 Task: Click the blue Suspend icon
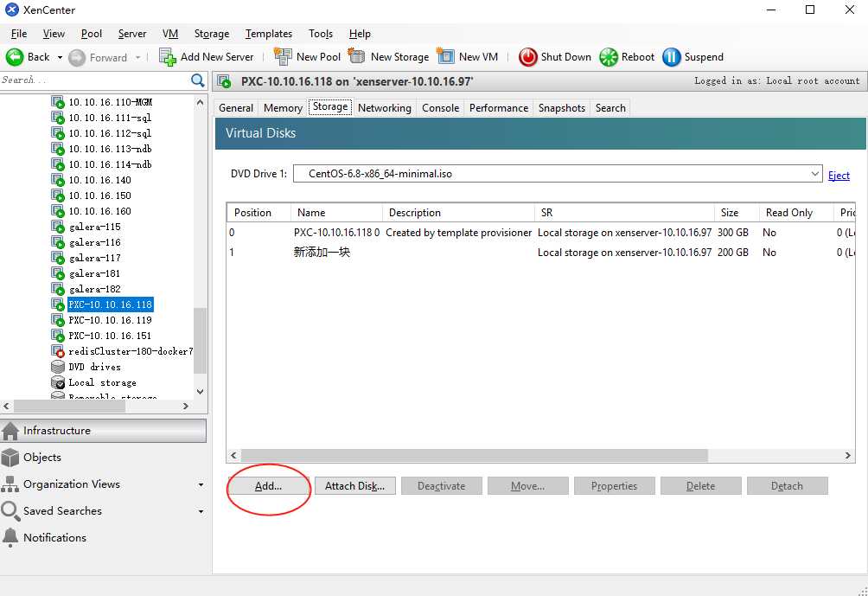(x=672, y=57)
